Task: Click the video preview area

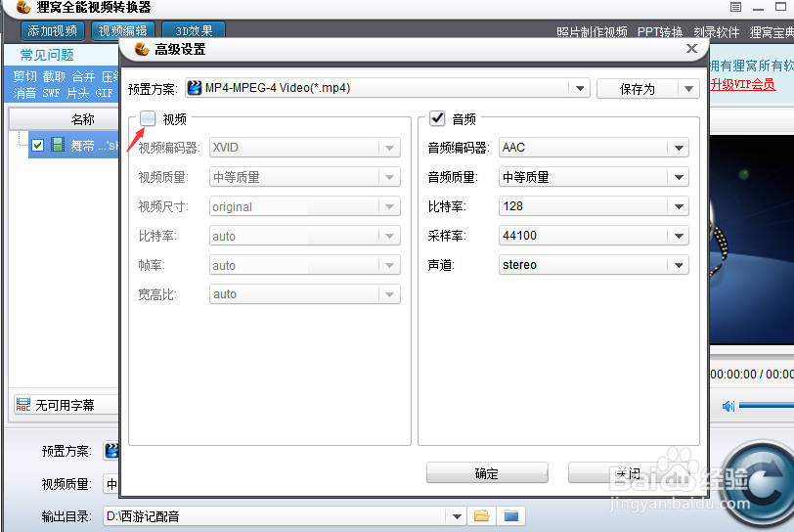Action: (x=751, y=240)
